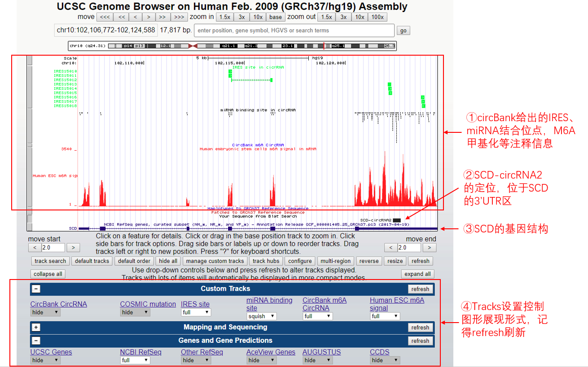The height and width of the screenshot is (367, 588).
Task: Collapse Genes and Gene Predictions section
Action: [36, 341]
